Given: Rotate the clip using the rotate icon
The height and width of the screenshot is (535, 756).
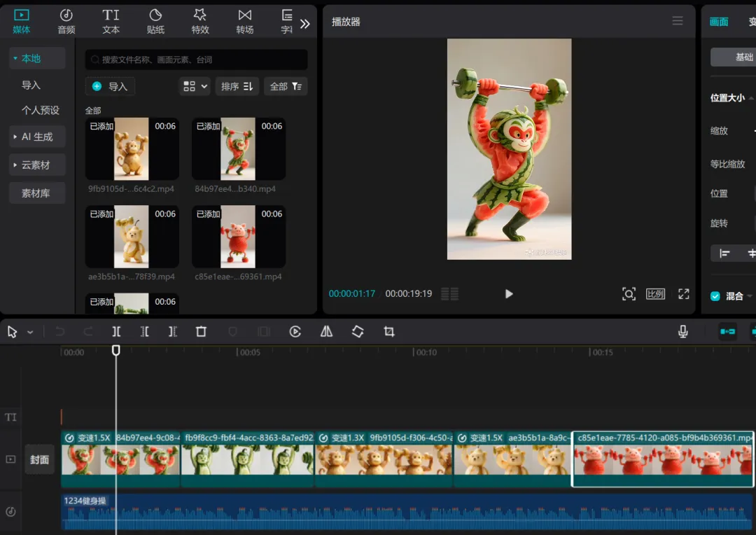Looking at the screenshot, I should (358, 331).
